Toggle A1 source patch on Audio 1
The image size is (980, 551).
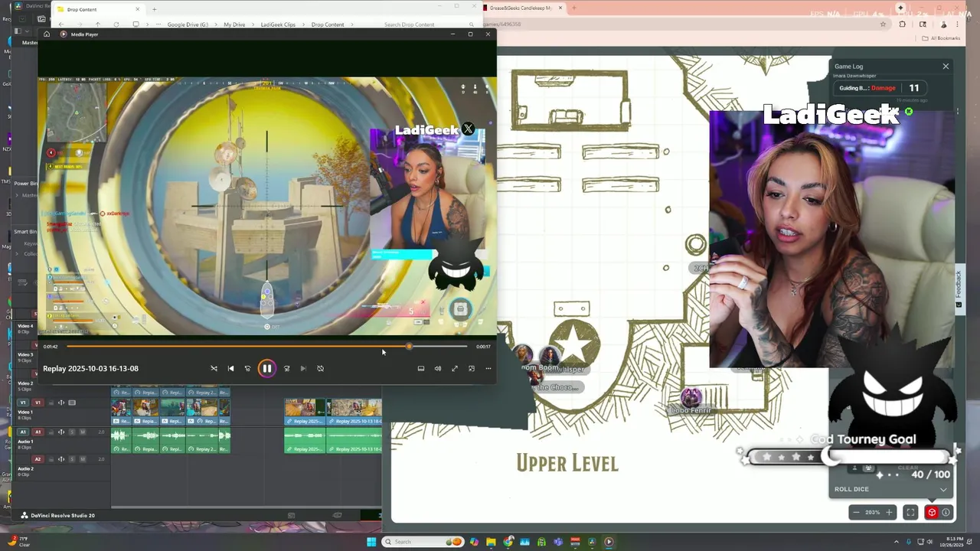pos(23,432)
